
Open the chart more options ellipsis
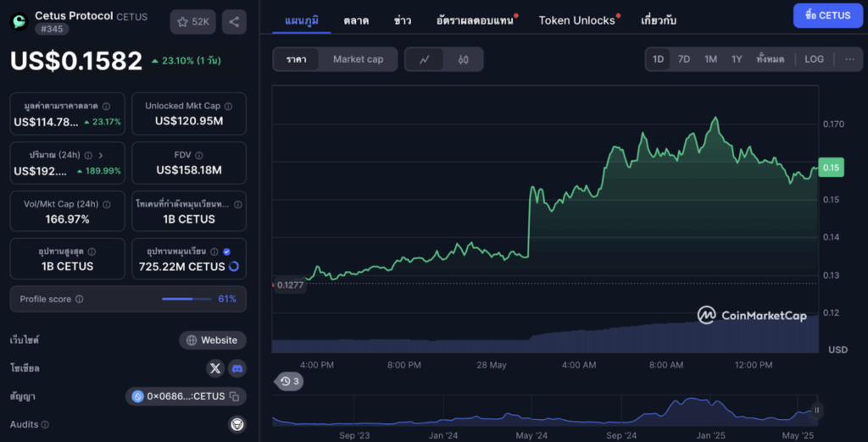click(x=849, y=59)
